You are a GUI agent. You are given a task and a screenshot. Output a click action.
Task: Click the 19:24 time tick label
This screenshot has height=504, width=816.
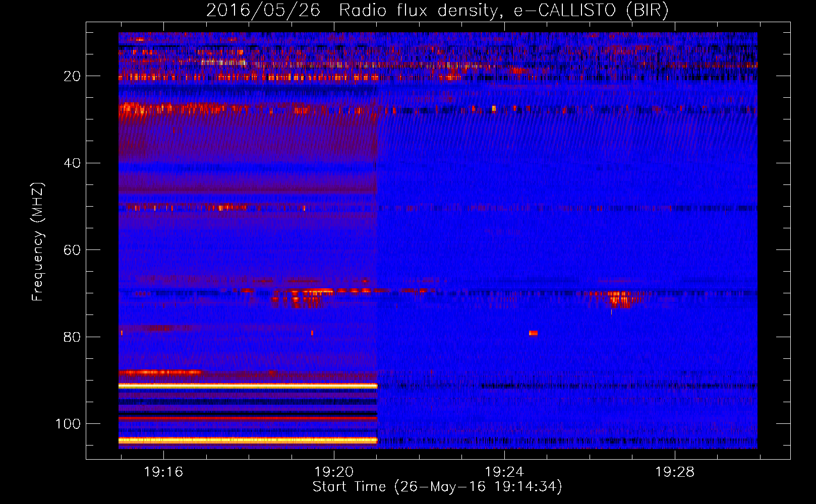coord(504,472)
